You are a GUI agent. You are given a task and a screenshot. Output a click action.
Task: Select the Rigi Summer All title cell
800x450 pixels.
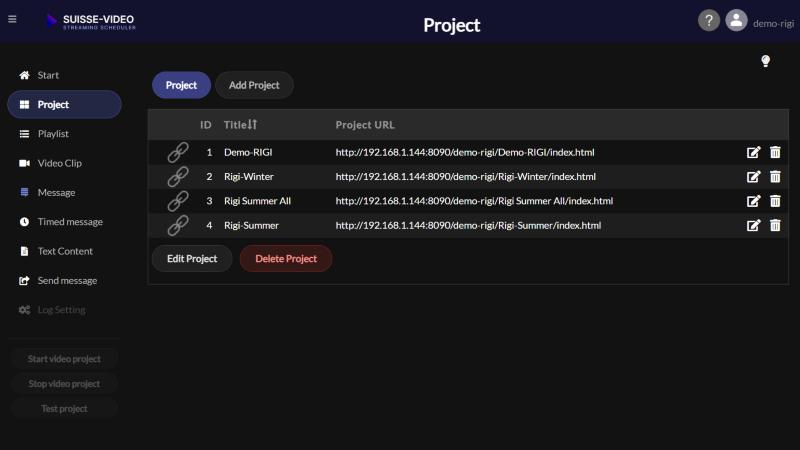tap(257, 201)
